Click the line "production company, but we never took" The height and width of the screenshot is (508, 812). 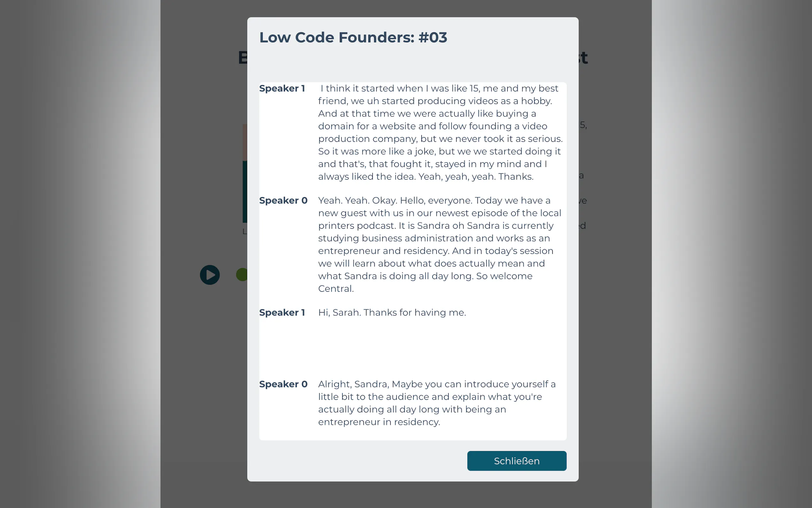pyautogui.click(x=440, y=139)
